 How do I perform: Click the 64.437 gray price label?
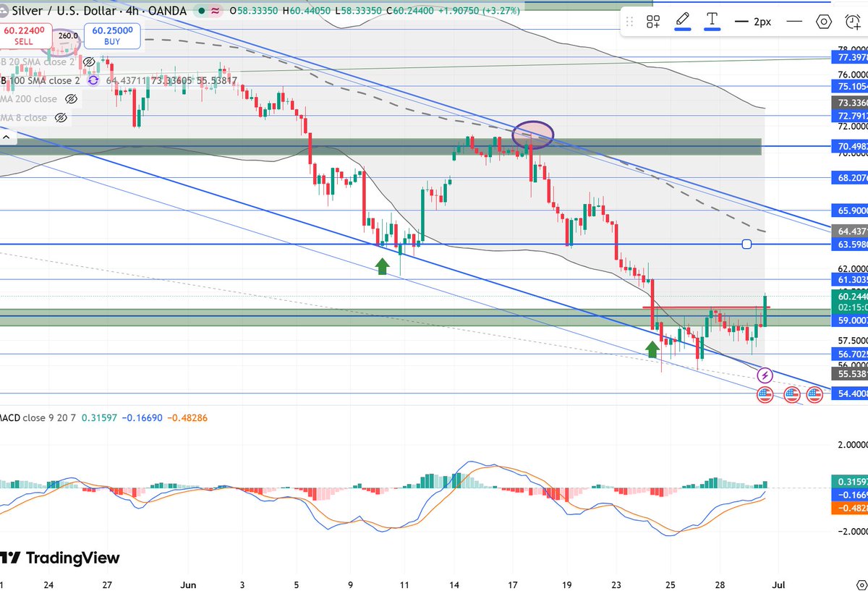[x=848, y=231]
